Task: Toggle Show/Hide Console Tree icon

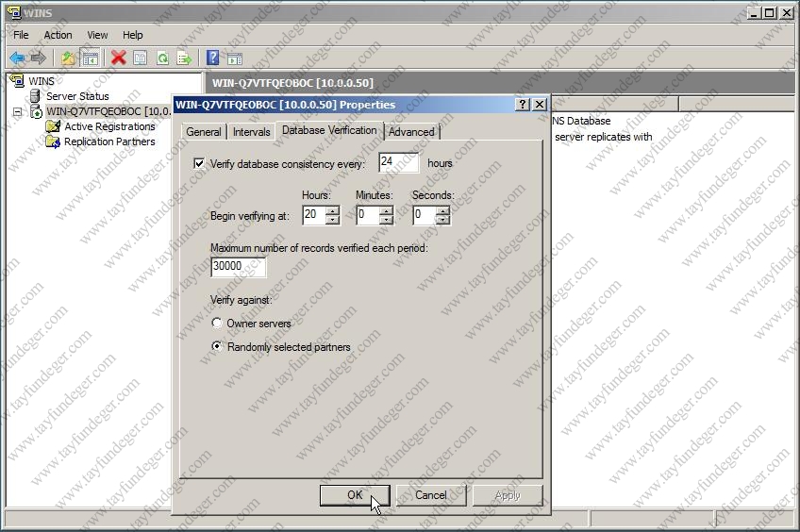Action: coord(90,58)
